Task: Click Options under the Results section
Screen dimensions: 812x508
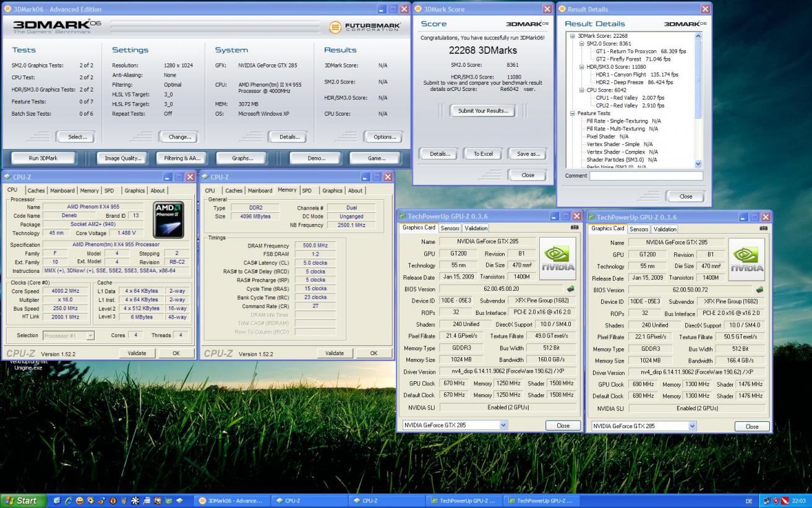Action: click(384, 137)
